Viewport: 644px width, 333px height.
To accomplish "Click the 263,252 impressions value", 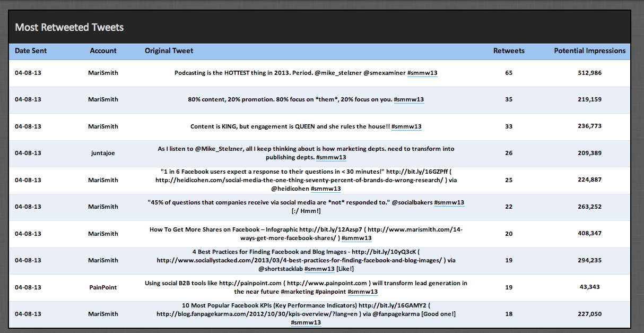I will [x=590, y=207].
